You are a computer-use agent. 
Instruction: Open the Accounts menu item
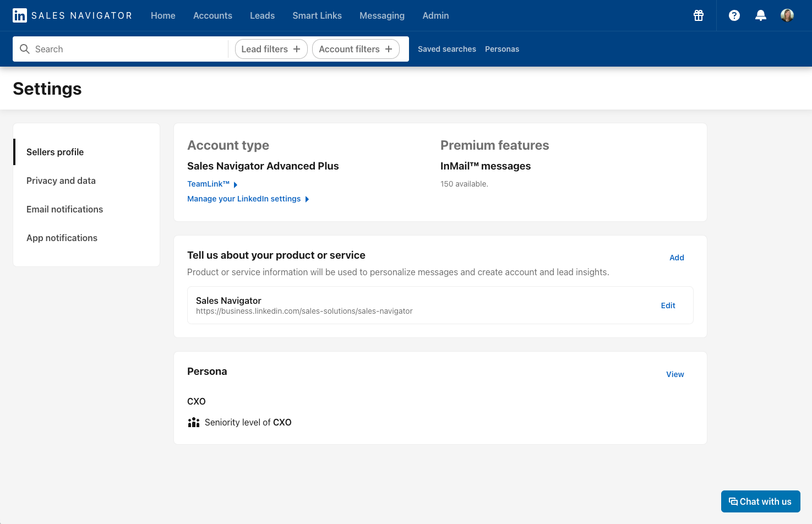(212, 15)
